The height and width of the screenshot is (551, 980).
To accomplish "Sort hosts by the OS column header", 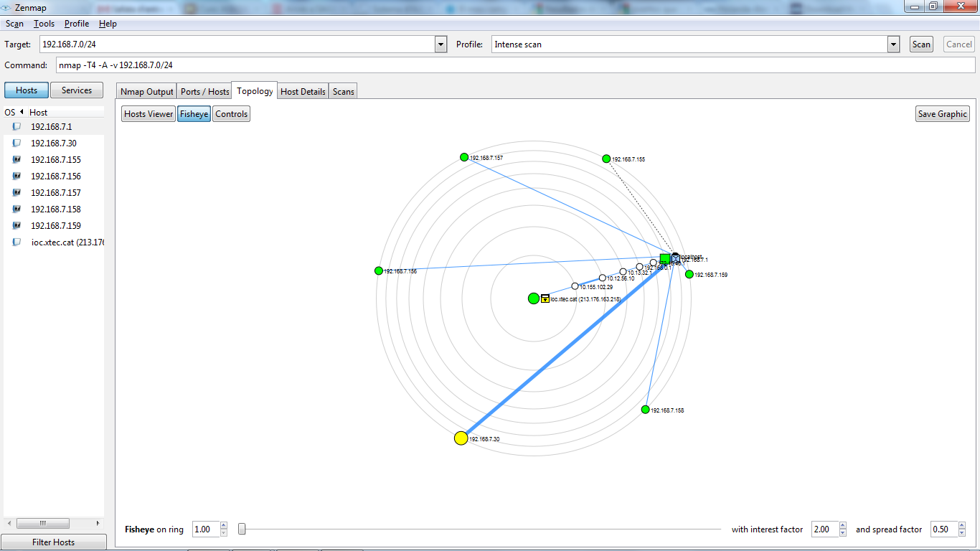I will click(10, 113).
